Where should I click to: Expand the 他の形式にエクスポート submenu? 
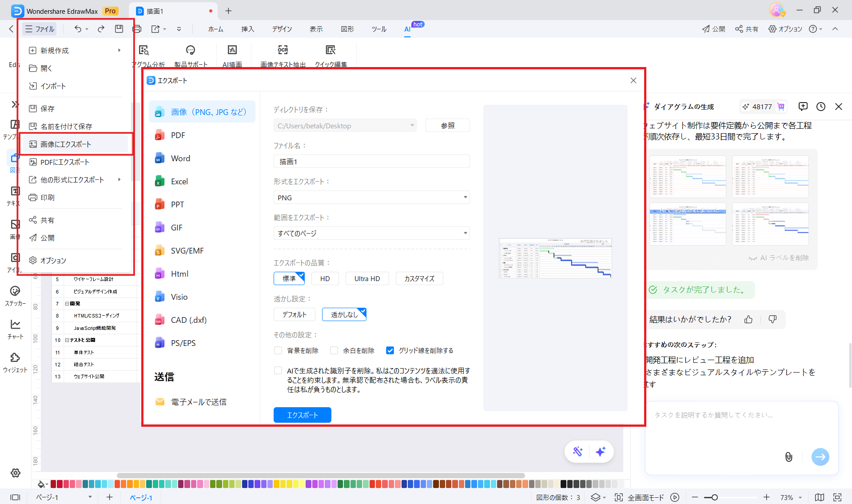pyautogui.click(x=72, y=179)
